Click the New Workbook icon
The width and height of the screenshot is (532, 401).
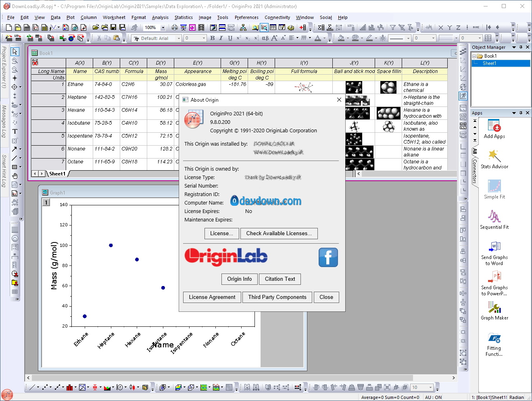27,27
